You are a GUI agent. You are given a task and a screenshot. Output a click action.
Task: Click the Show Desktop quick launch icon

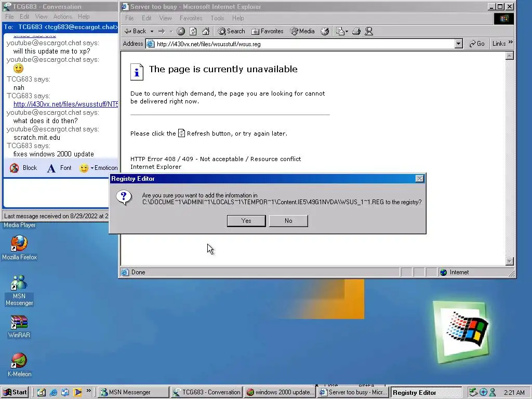[42, 392]
